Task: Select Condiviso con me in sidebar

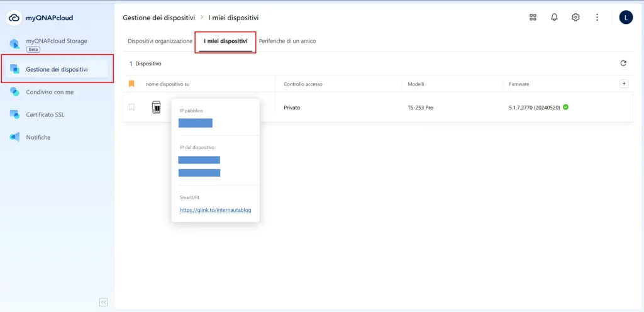Action: click(x=50, y=92)
